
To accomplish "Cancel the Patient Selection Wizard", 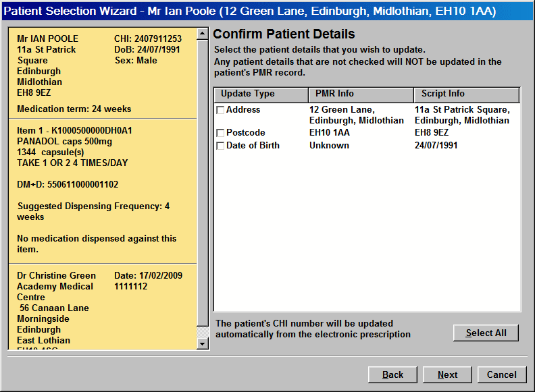I will (x=501, y=374).
